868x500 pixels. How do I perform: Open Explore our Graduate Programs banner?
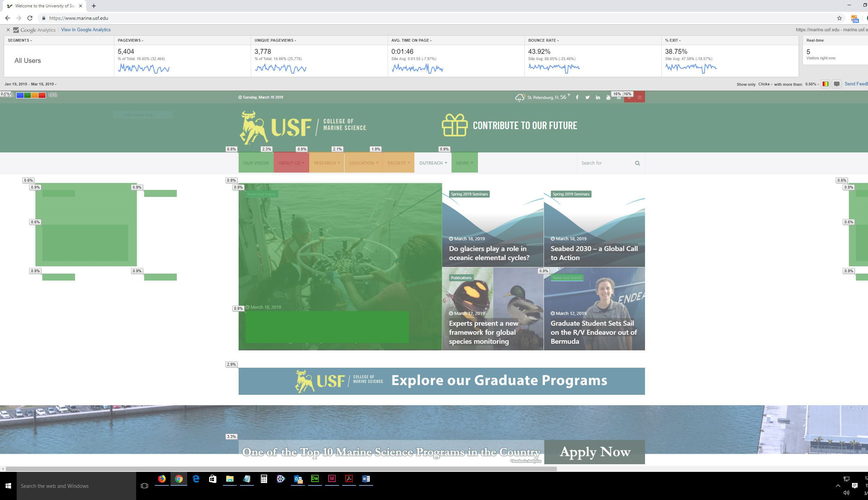coord(441,381)
